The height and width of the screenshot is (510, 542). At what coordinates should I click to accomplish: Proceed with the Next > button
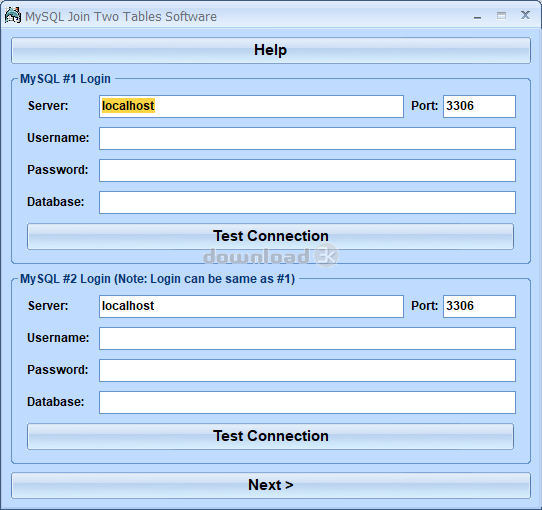[271, 485]
